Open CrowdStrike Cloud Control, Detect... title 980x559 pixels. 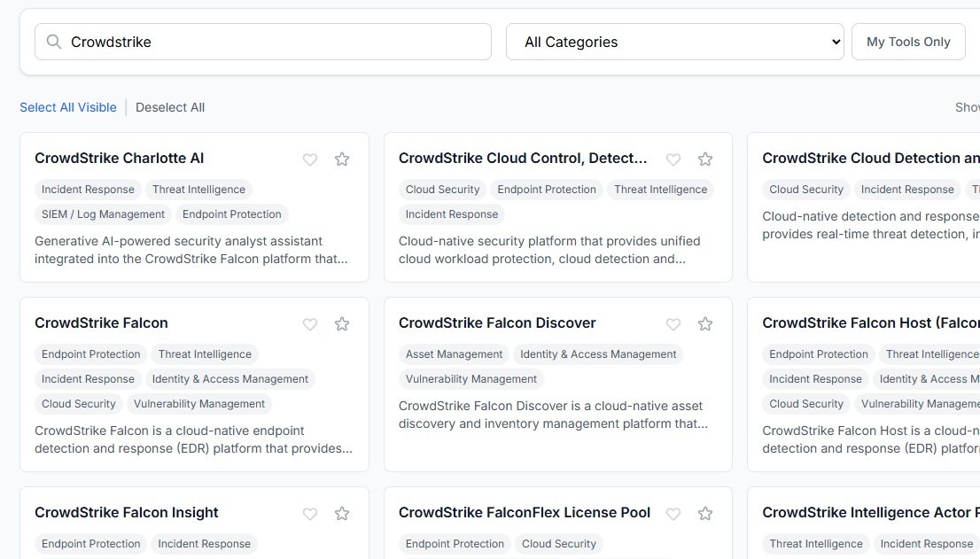pyautogui.click(x=523, y=158)
